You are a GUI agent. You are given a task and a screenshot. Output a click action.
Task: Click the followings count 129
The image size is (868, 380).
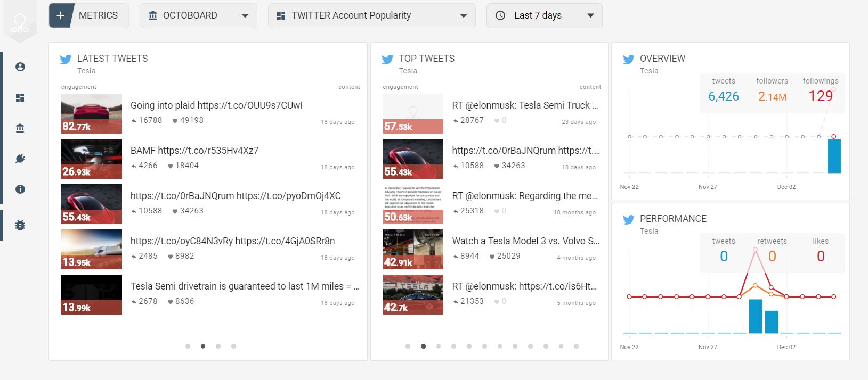coord(821,96)
